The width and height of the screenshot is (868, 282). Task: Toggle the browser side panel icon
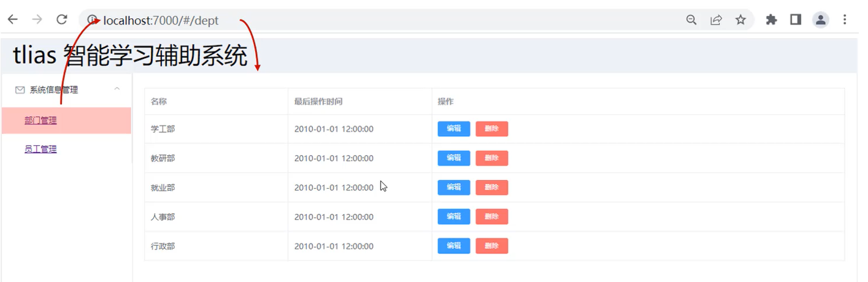pos(796,20)
